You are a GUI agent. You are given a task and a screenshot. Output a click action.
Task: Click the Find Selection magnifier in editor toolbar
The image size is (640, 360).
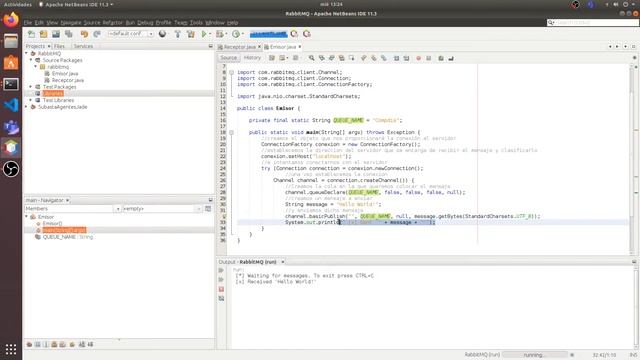[x=311, y=58]
